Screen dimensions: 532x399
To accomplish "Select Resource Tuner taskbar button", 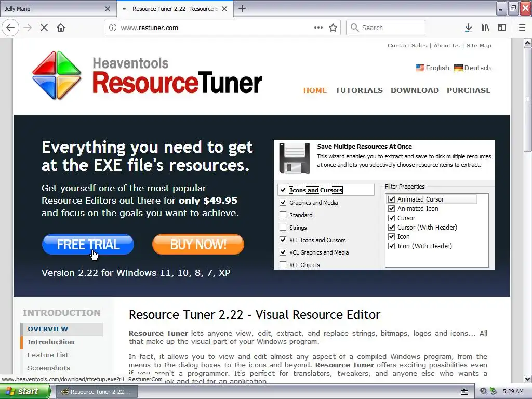I will point(97,392).
